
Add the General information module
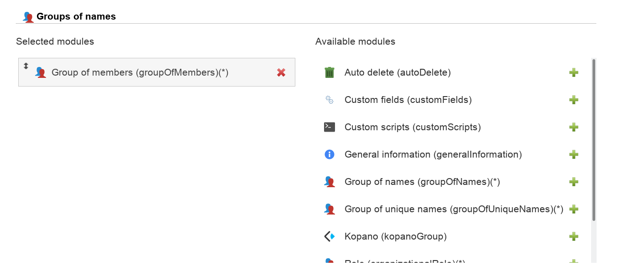pos(574,154)
